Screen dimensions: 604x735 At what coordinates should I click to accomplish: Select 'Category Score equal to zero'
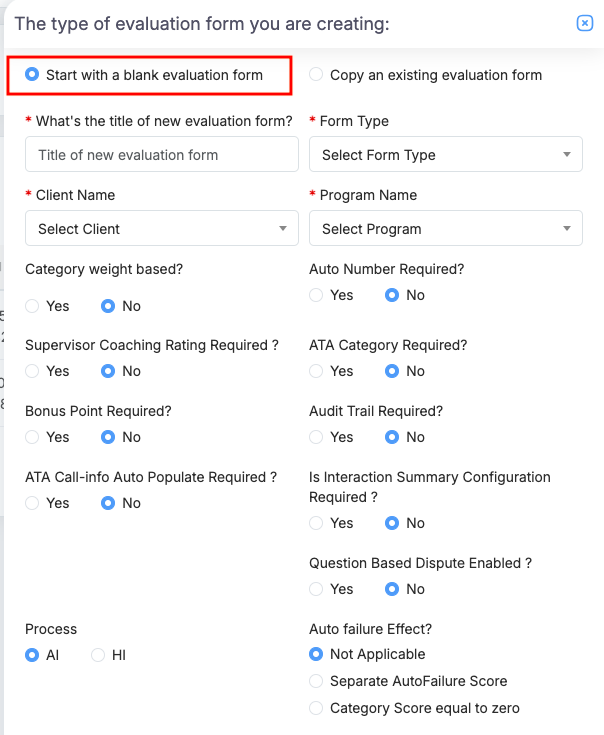[x=317, y=708]
